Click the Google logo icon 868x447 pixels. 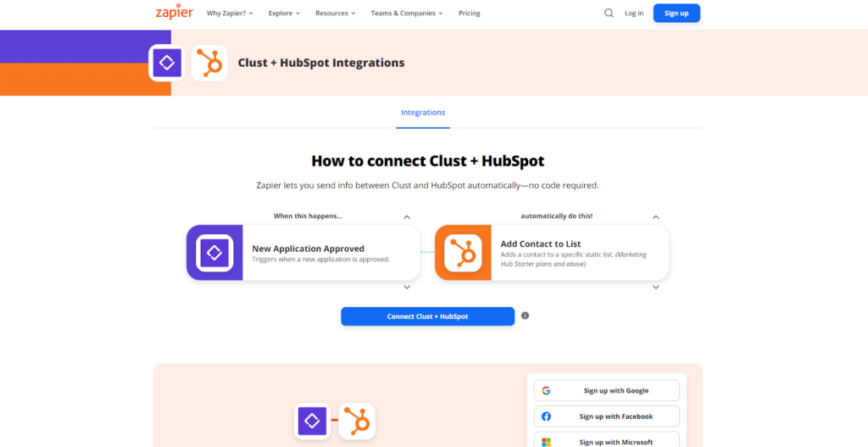(546, 390)
